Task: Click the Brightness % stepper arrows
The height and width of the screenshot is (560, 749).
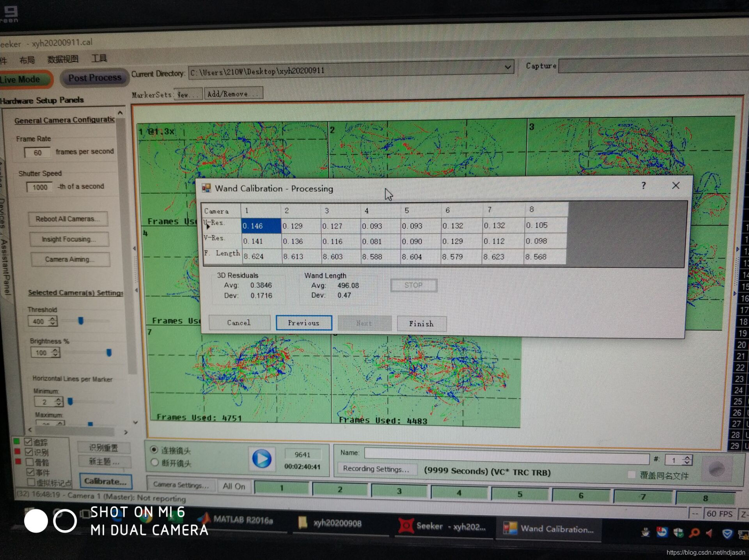Action: click(x=55, y=353)
